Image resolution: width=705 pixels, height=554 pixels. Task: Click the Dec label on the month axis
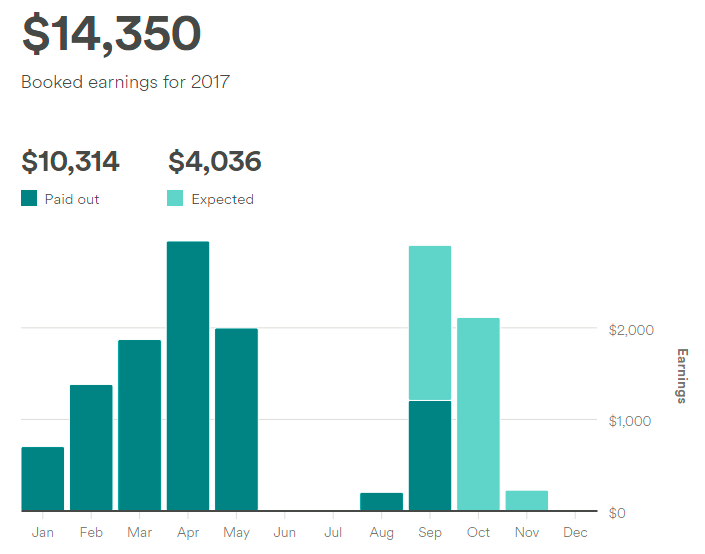[575, 532]
